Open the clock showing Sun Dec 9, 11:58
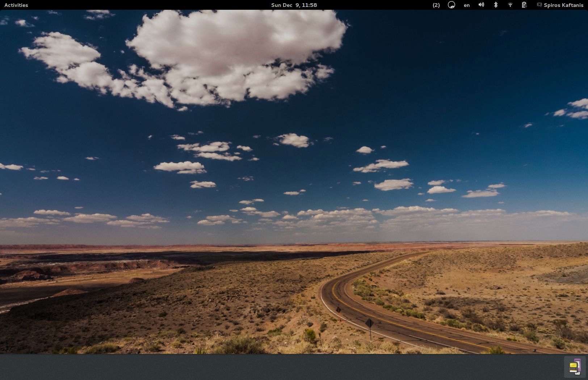Image resolution: width=588 pixels, height=380 pixels. pos(294,5)
